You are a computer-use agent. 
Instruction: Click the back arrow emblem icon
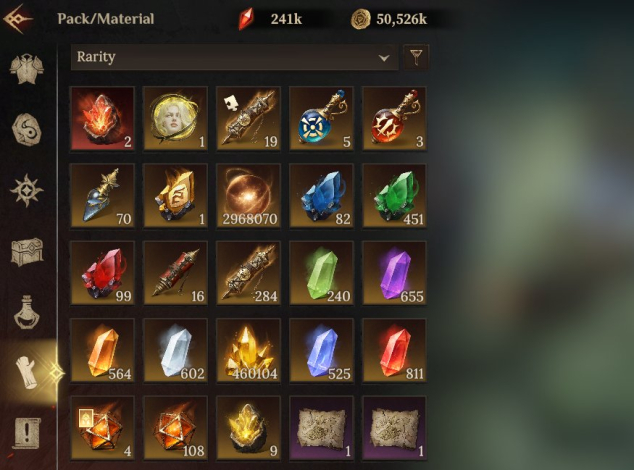17,19
